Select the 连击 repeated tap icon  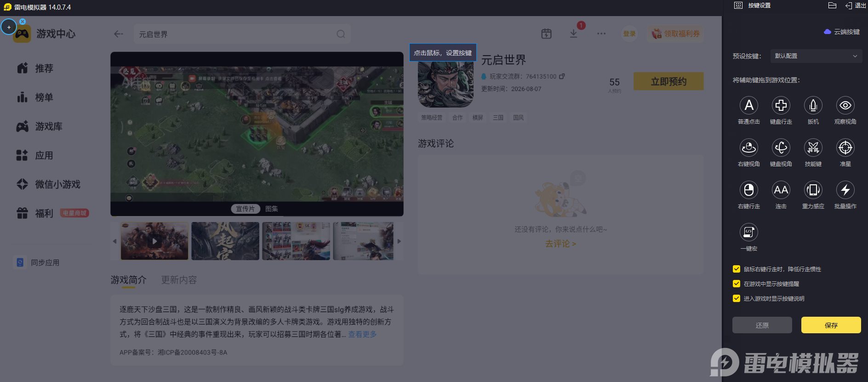(781, 190)
